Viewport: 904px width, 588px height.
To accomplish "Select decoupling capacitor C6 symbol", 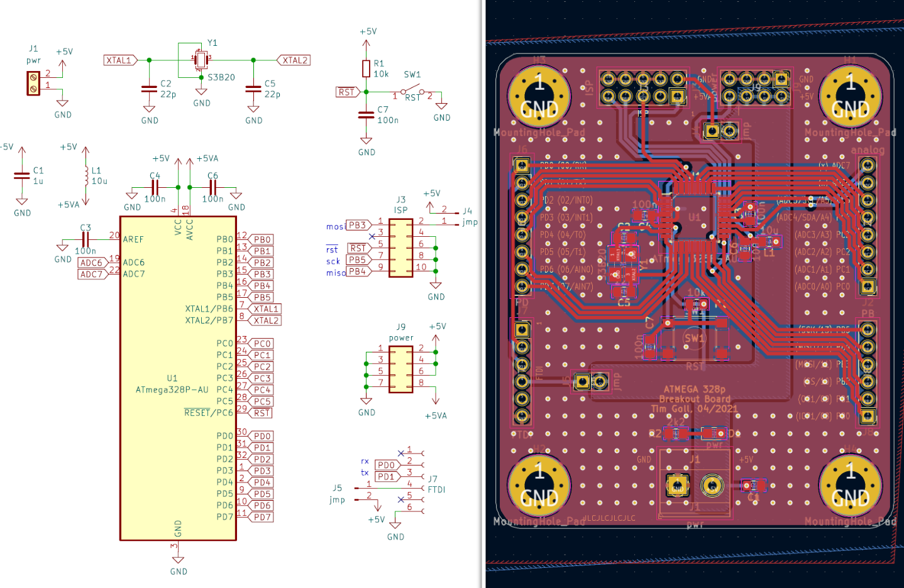I will pyautogui.click(x=212, y=187).
